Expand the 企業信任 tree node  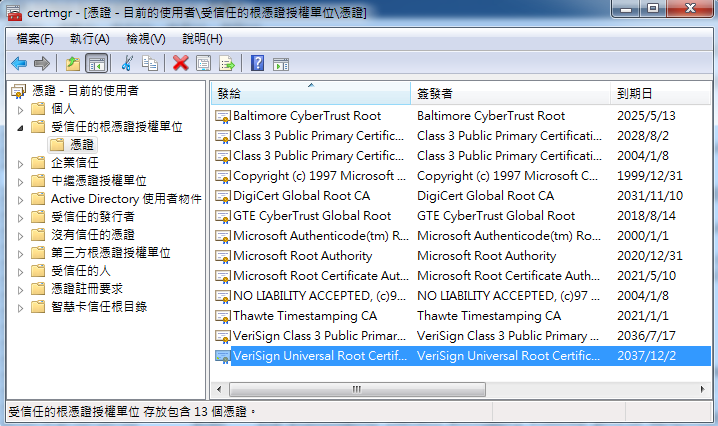pos(20,164)
